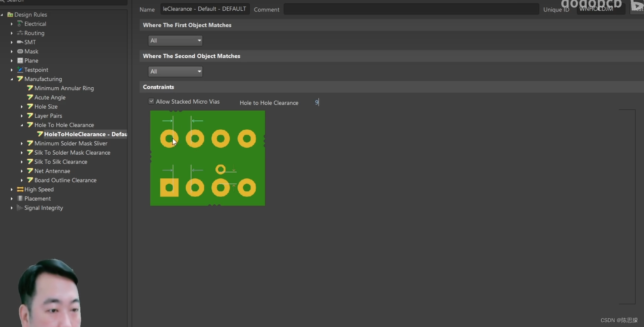This screenshot has width=644, height=327.
Task: Click the Hole To Hole Clearance rule icon
Action: click(x=30, y=125)
